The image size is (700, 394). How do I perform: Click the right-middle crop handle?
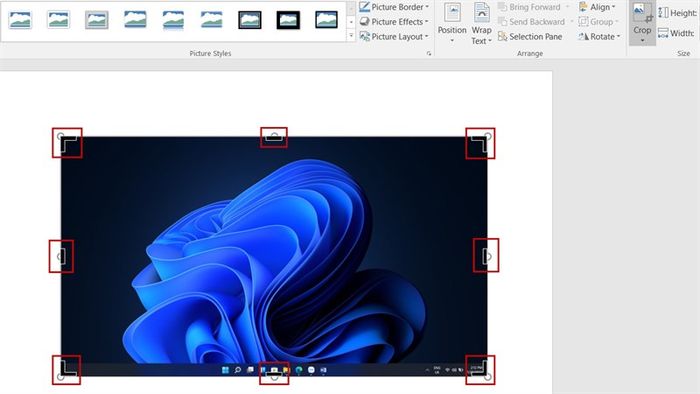coord(486,256)
